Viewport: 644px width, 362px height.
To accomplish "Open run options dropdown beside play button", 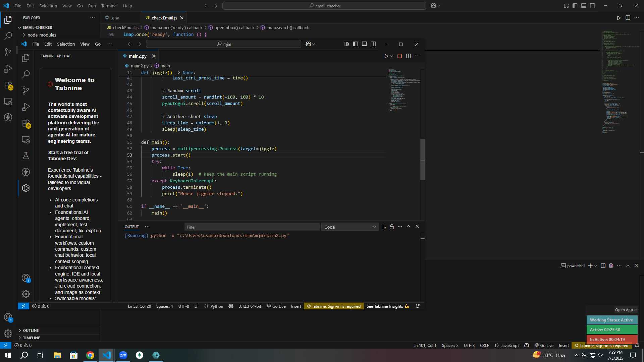I will point(392,56).
